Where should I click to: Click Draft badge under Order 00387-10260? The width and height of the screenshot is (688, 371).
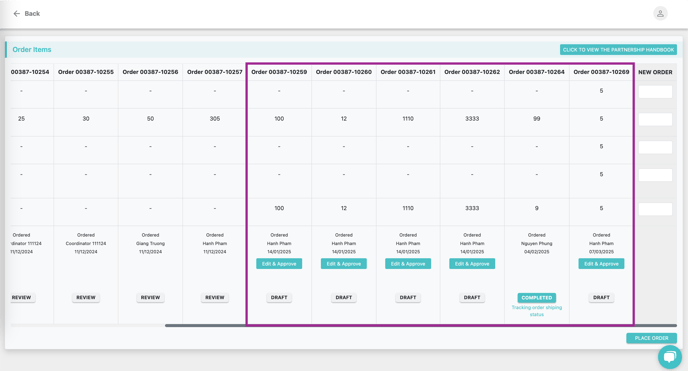tap(344, 297)
